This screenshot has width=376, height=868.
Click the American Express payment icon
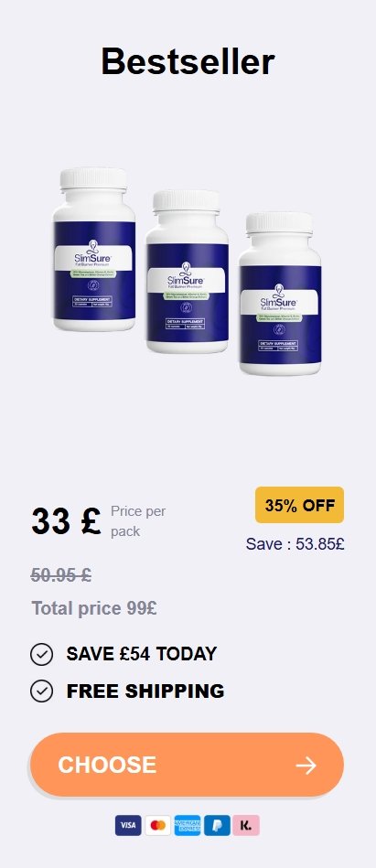click(188, 825)
